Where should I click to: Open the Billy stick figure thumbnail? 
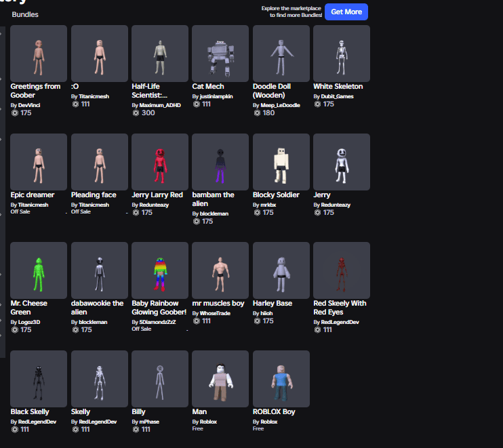(160, 379)
